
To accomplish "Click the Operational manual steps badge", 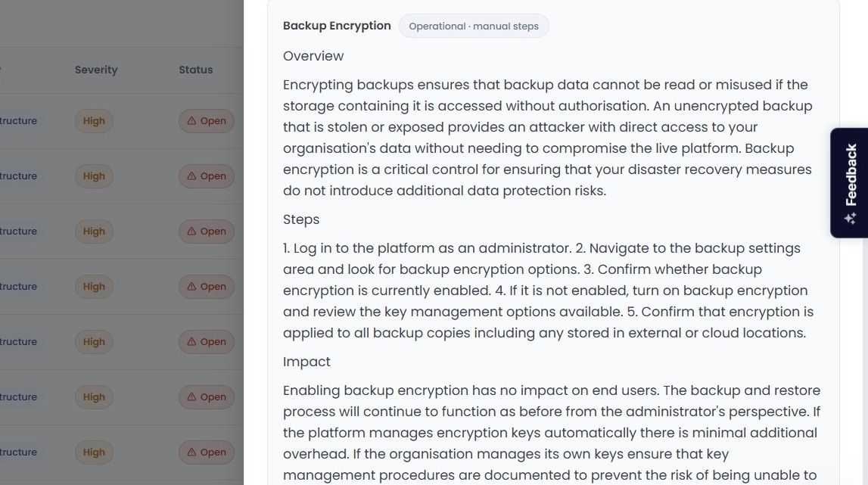I will coord(473,26).
